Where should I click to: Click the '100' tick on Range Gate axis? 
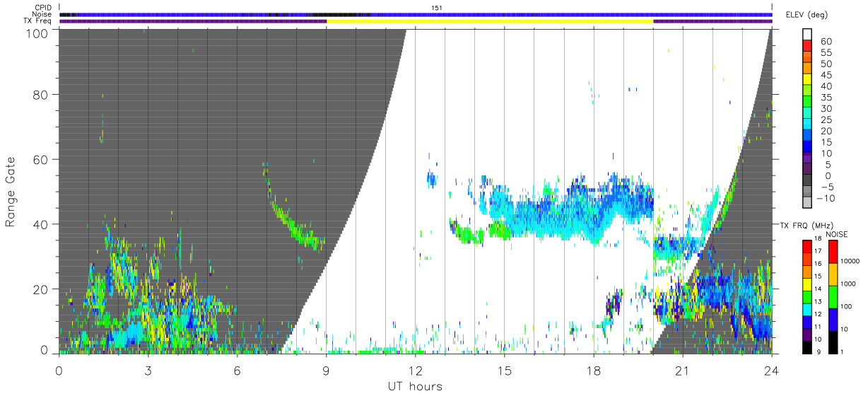point(36,33)
